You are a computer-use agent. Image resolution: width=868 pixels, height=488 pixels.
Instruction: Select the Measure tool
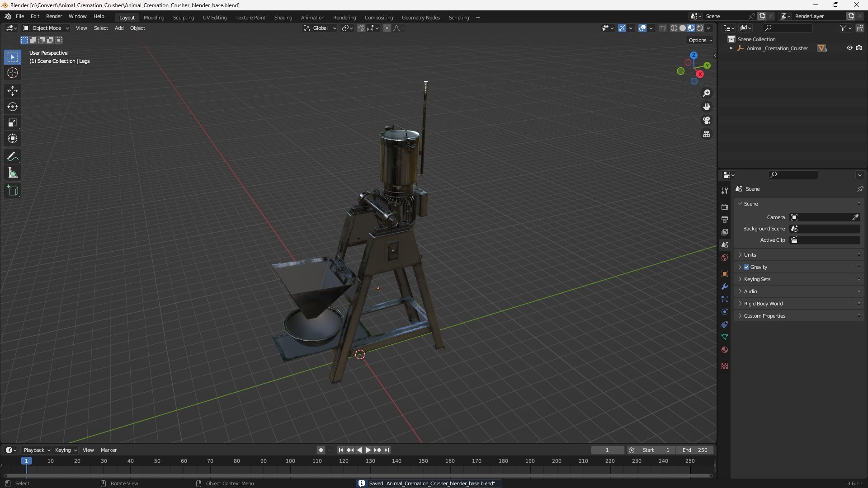coord(12,173)
